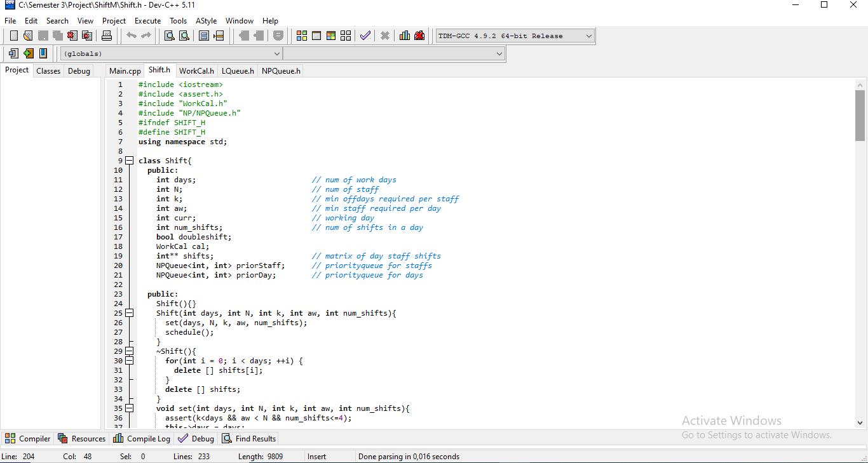The width and height of the screenshot is (868, 463).
Task: Click the Open file toolbar icon
Action: tap(28, 36)
